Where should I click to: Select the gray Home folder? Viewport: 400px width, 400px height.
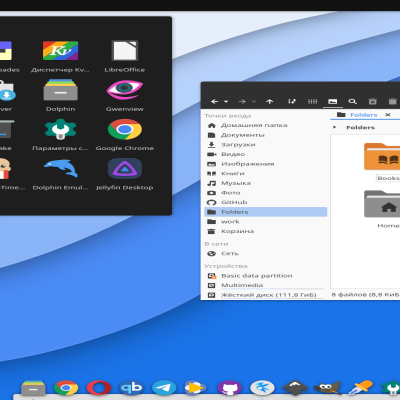pyautogui.click(x=383, y=204)
